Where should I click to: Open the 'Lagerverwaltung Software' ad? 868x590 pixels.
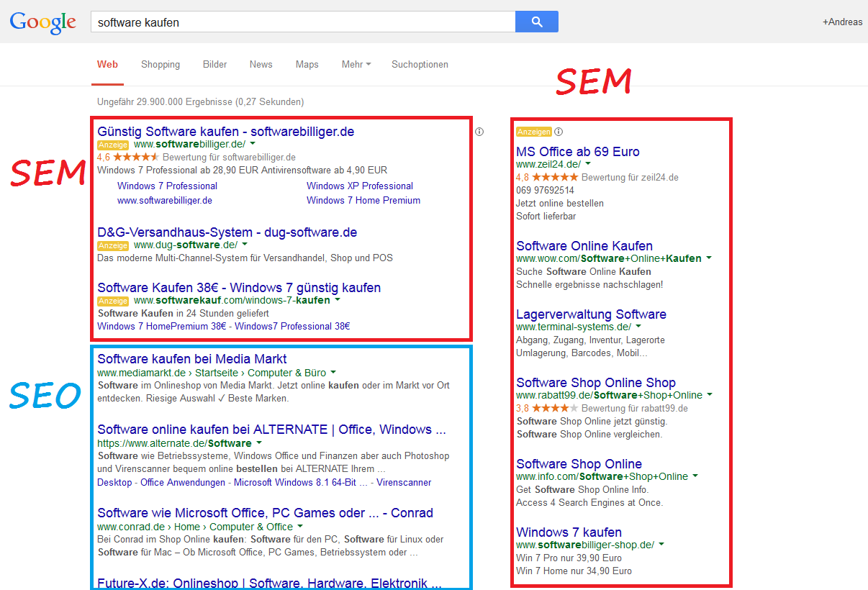pos(591,314)
